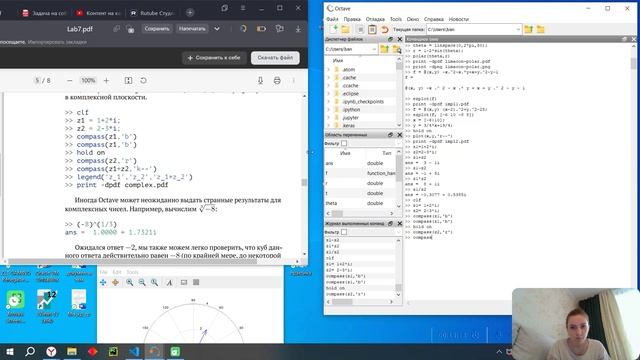Click the PDF zoom percentage field
Screen dimensions: 640x360
point(88,80)
